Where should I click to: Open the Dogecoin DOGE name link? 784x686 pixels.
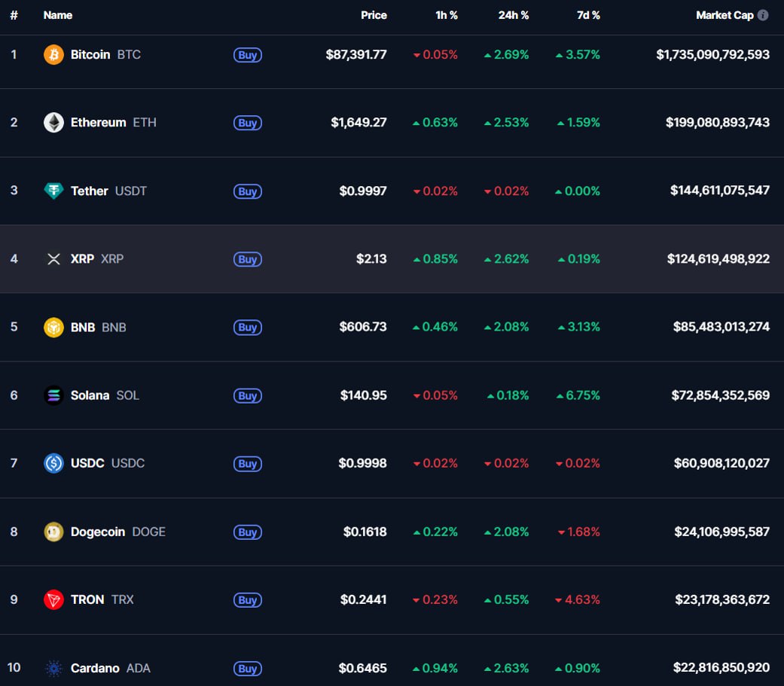[118, 532]
